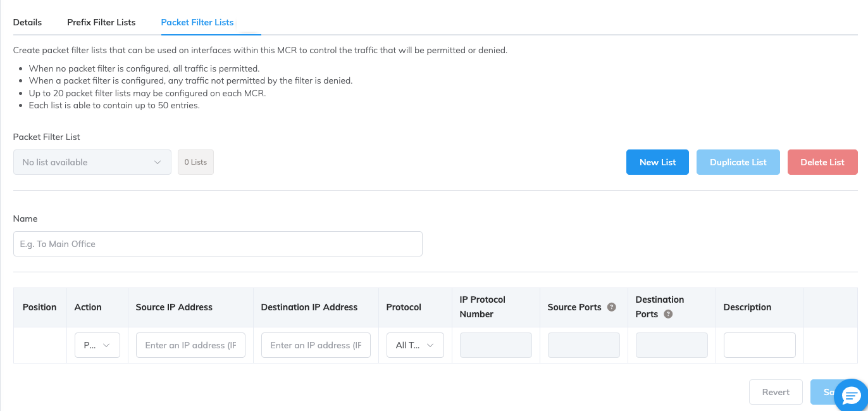Select the Packet Filter Lists tab
Image resolution: width=868 pixels, height=411 pixels.
pos(197,22)
